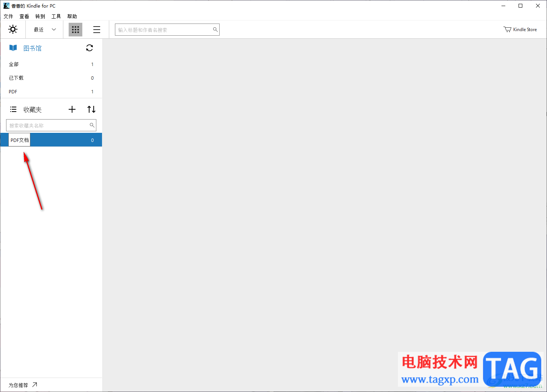
Task: Select the 已下载 library filter
Action: pyautogui.click(x=51, y=78)
